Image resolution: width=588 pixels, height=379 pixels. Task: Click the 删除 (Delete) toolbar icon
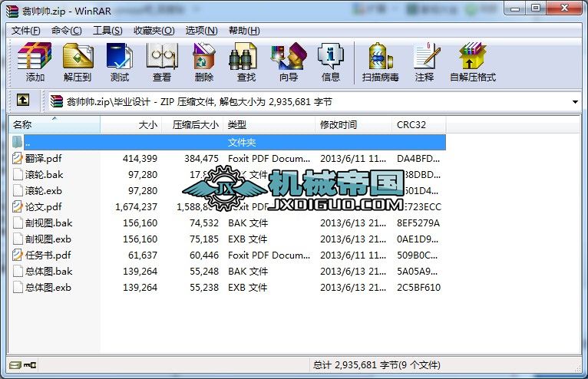[x=204, y=63]
